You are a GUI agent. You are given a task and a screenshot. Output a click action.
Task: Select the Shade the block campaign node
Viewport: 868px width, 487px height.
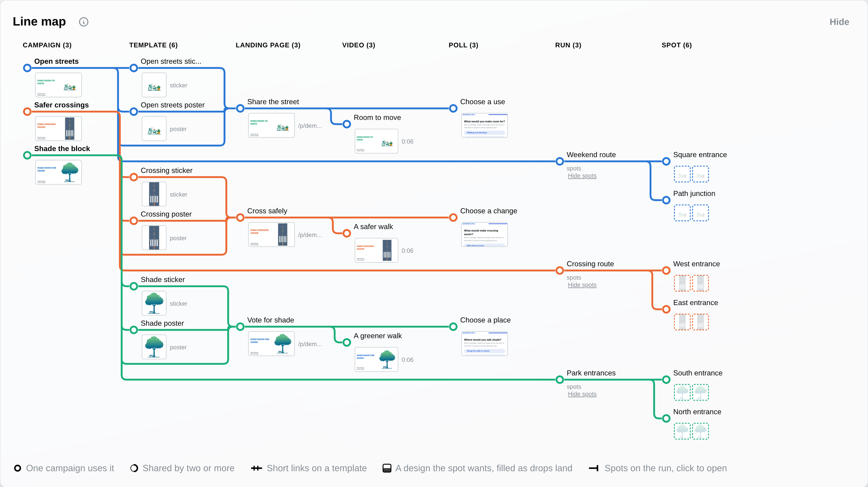tap(27, 155)
